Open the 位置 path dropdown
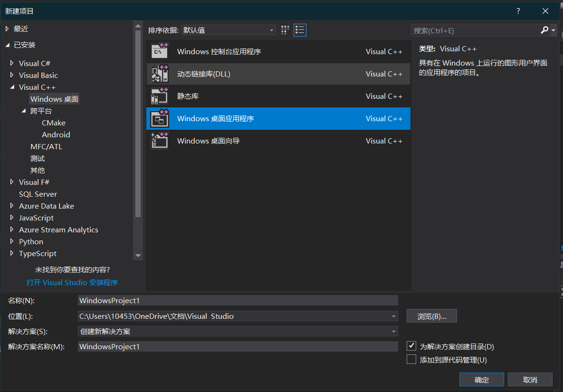Image resolution: width=563 pixels, height=392 pixels. point(393,316)
